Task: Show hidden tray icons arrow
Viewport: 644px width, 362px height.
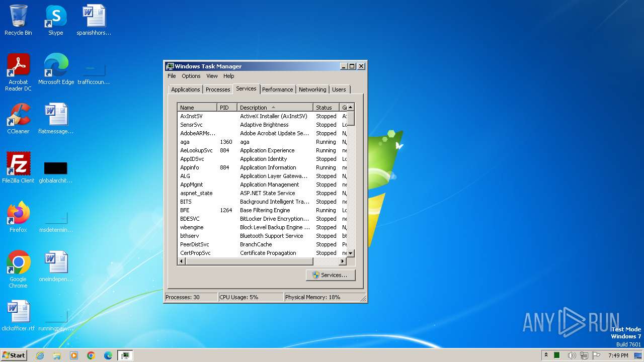Action: (x=546, y=355)
